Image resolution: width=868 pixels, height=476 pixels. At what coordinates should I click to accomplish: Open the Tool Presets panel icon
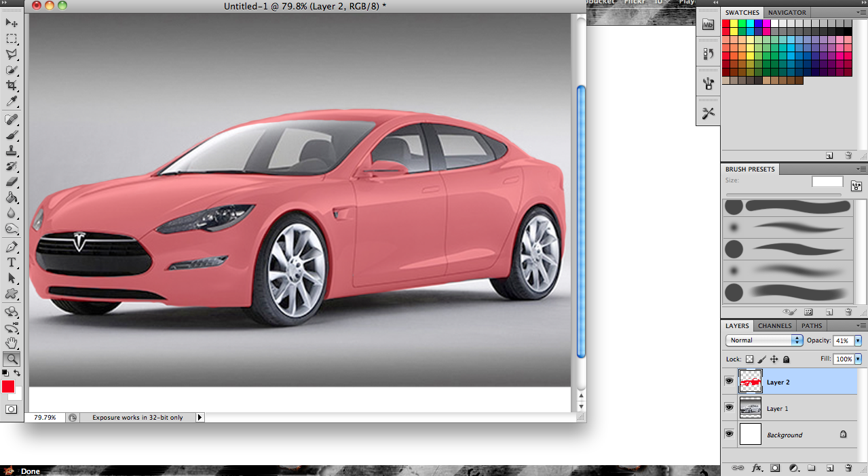point(709,113)
